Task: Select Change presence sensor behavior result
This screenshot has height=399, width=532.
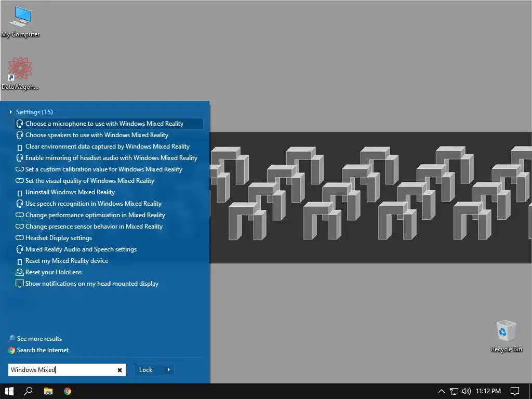Action: [x=109, y=227]
